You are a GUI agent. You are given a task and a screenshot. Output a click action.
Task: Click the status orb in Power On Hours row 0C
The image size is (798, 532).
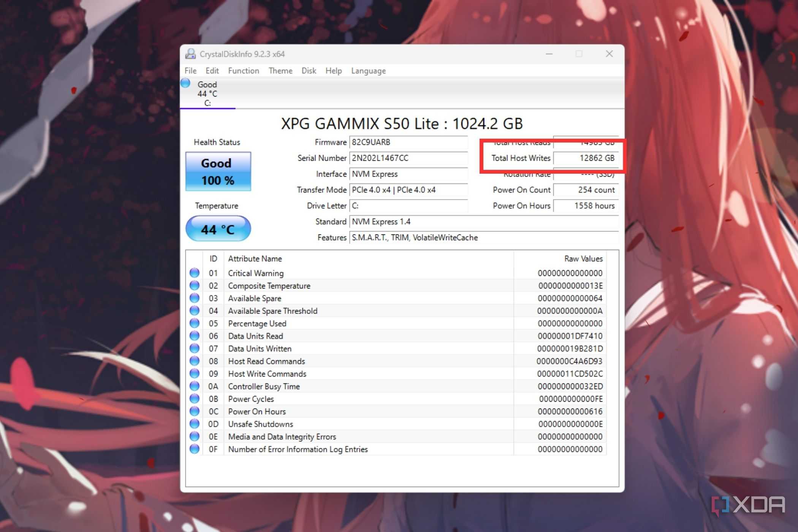pyautogui.click(x=195, y=411)
